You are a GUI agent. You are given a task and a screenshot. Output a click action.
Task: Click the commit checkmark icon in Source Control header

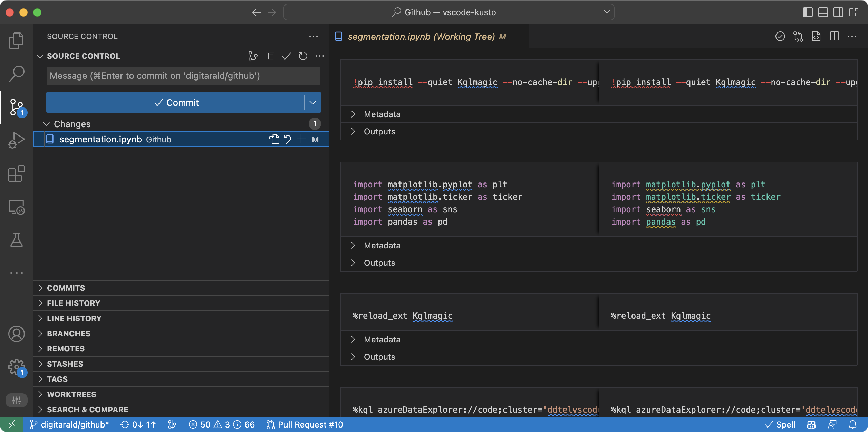click(286, 56)
